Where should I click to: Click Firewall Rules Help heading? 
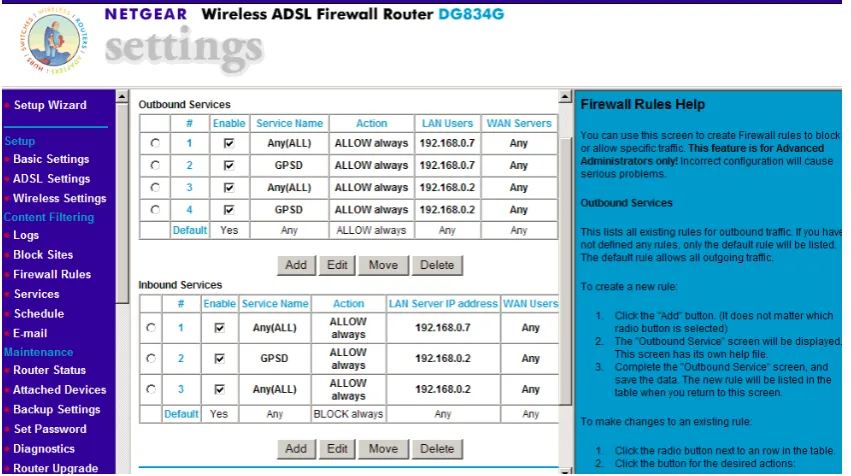[643, 104]
